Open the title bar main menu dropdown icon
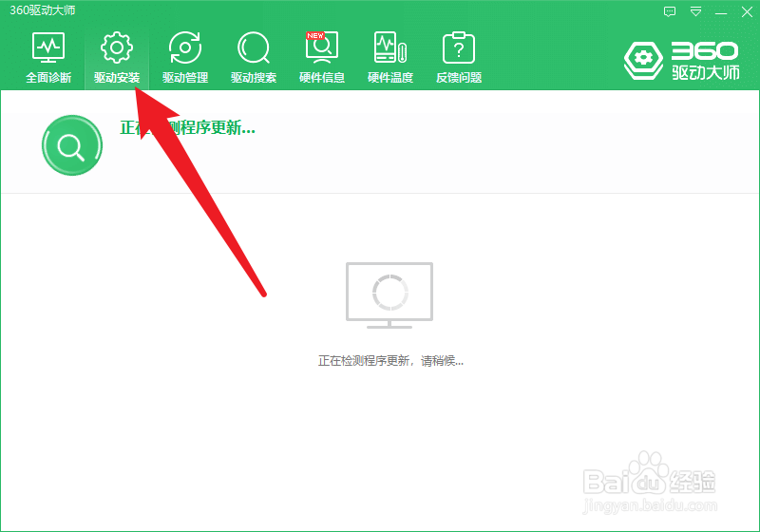The height and width of the screenshot is (532, 760). 695,11
